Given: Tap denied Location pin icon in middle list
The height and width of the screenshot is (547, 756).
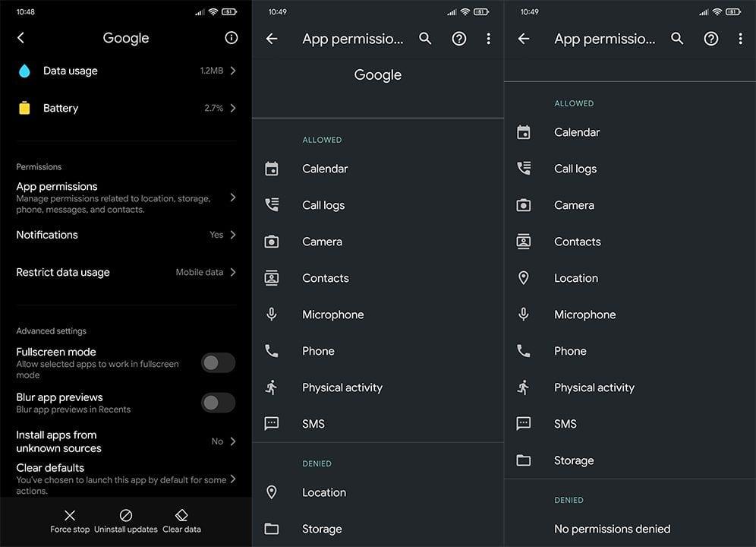Looking at the screenshot, I should (x=272, y=492).
